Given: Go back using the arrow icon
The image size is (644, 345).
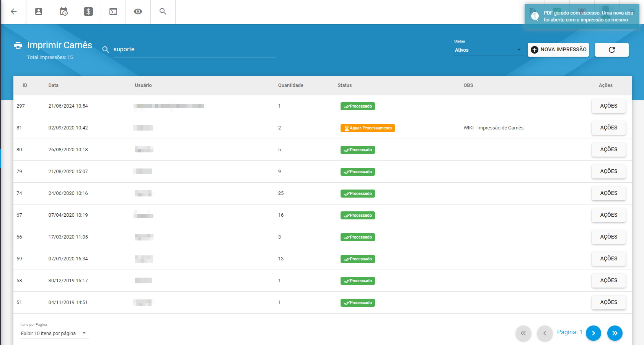Looking at the screenshot, I should [x=14, y=11].
